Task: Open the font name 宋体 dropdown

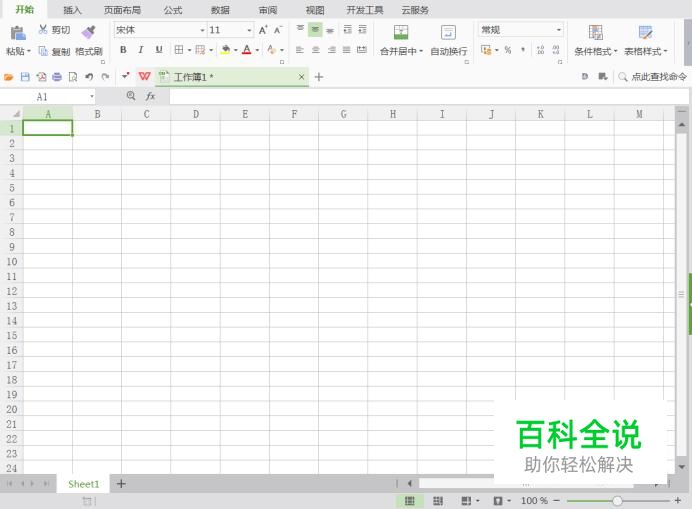Action: tap(203, 30)
